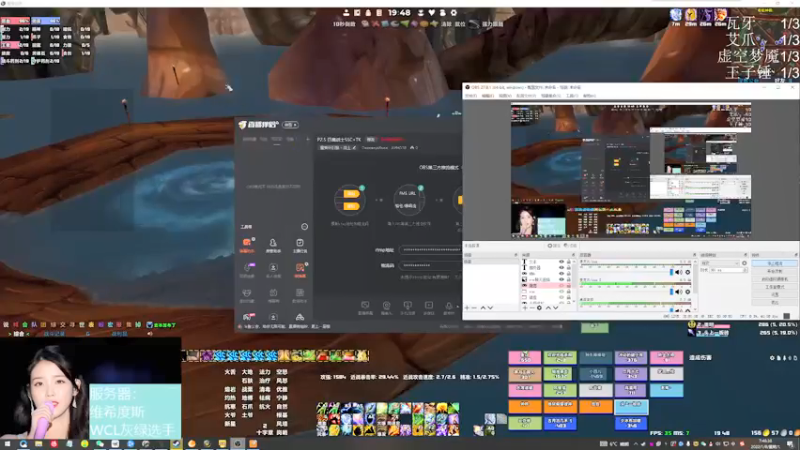
Task: Click the Start Recording button in OBS controls
Action: click(x=774, y=271)
